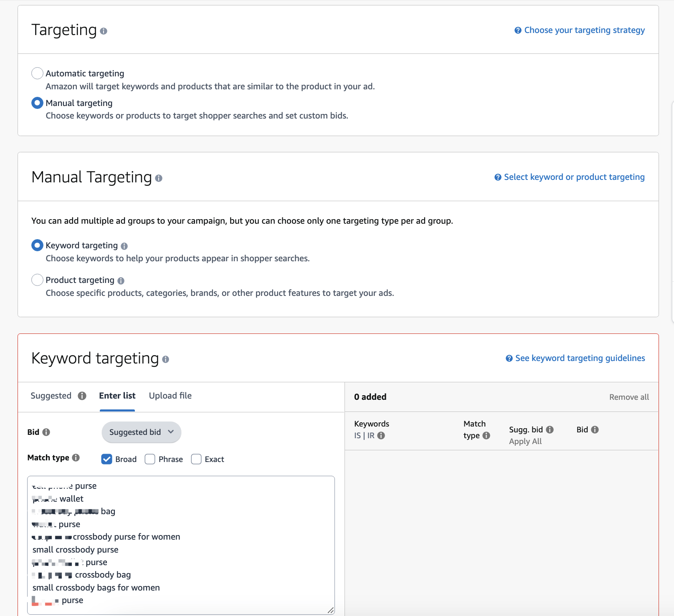Open Choose your targeting strategy link

pyautogui.click(x=584, y=30)
